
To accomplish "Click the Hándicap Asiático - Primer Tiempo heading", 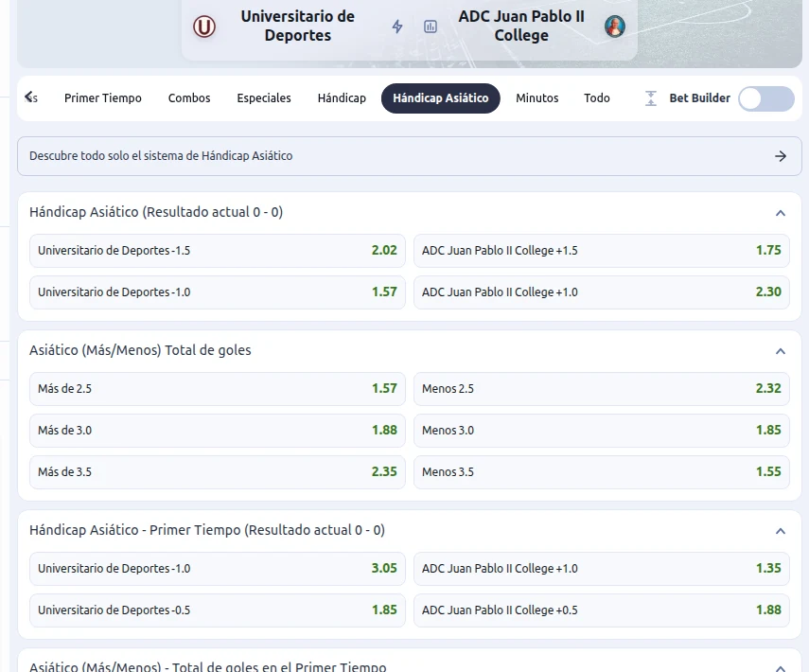I will point(207,530).
